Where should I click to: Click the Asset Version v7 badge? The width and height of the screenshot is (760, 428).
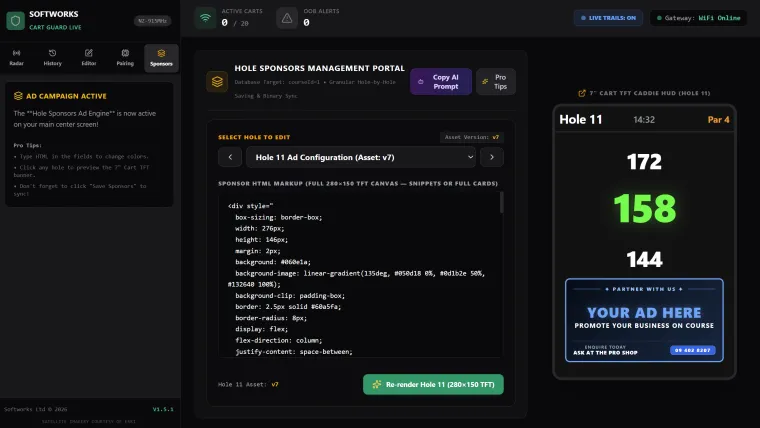pos(472,137)
